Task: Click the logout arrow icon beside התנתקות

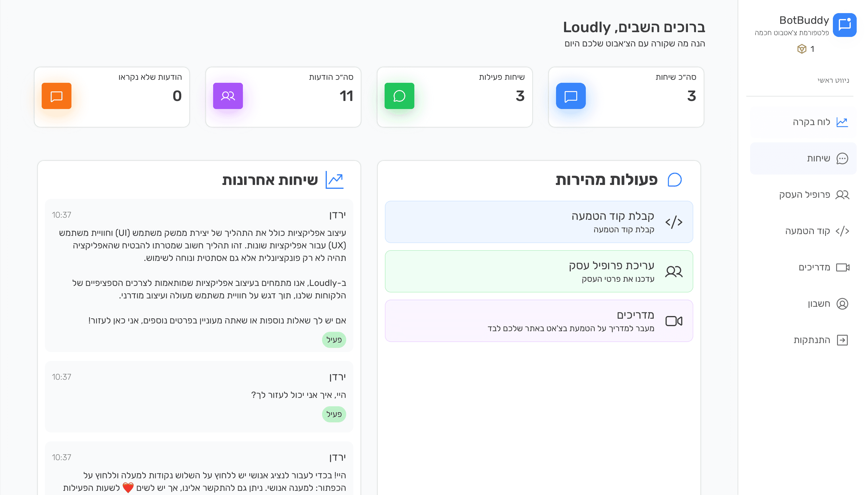Action: [x=842, y=340]
